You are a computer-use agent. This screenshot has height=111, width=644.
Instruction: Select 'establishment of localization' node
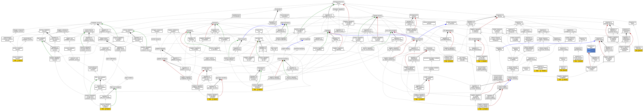[236, 16]
